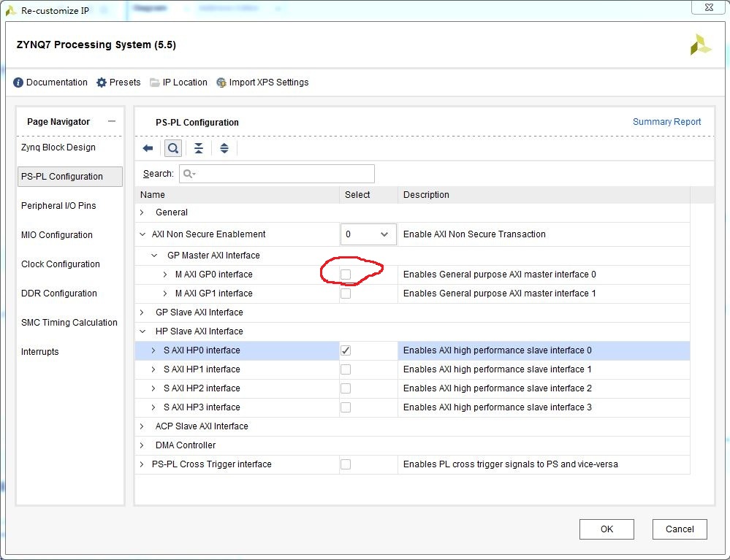Click the Name column header
This screenshot has width=730, height=560.
[237, 195]
